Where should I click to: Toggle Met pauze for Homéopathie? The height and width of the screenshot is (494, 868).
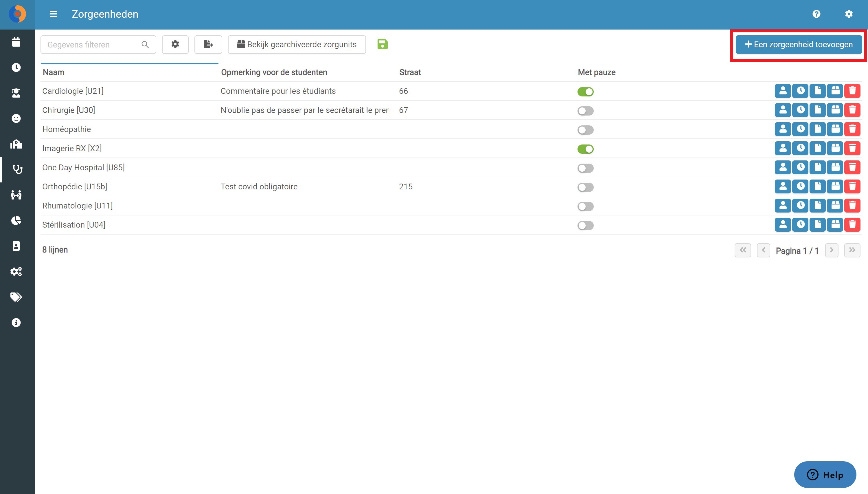point(585,130)
